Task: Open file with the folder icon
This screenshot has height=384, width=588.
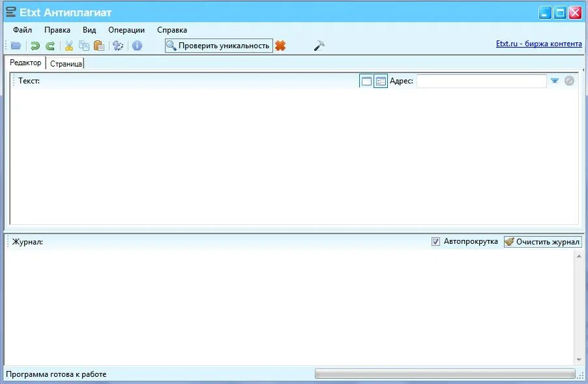Action: point(16,46)
